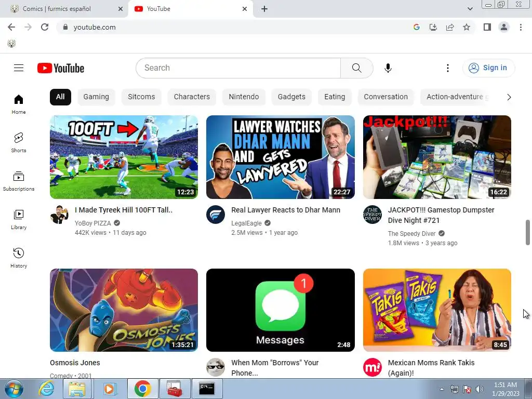Go back with browser back arrow
This screenshot has width=532, height=399.
(x=11, y=27)
